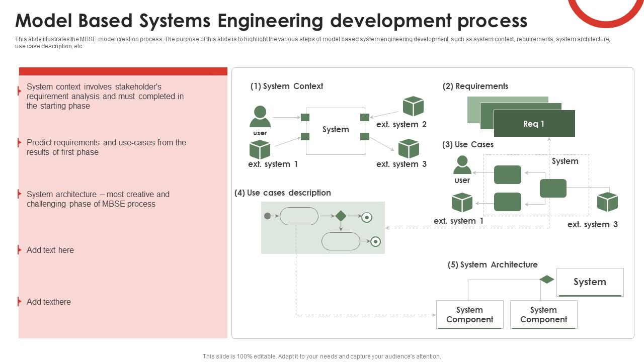Select the ext. system 2 cube icon
The width and height of the screenshot is (644, 362).
413,107
